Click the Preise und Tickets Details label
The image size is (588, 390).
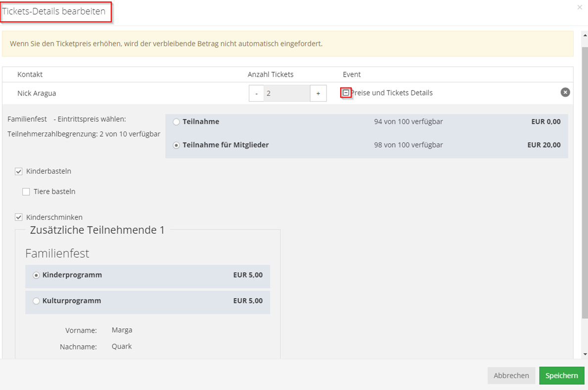(392, 93)
